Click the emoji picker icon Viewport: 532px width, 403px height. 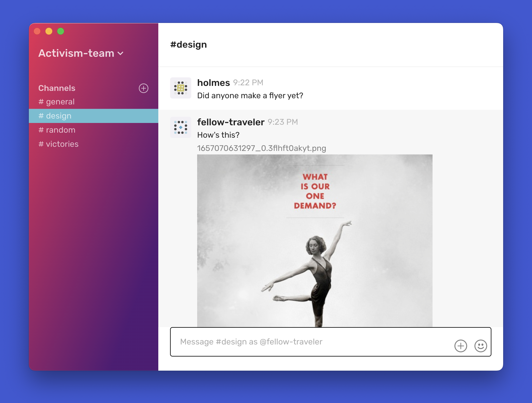(480, 346)
